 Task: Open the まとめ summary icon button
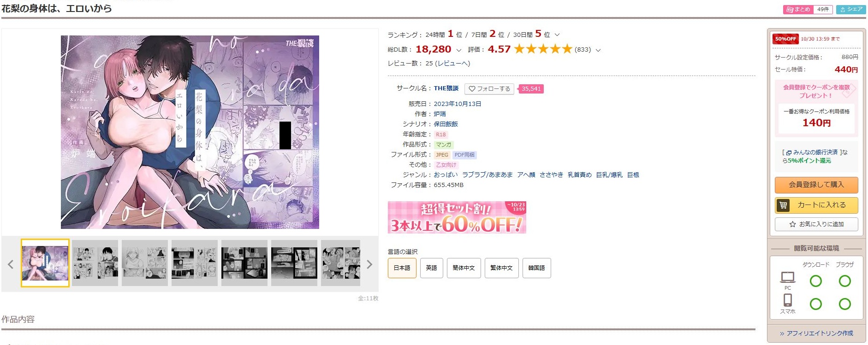[x=798, y=9]
